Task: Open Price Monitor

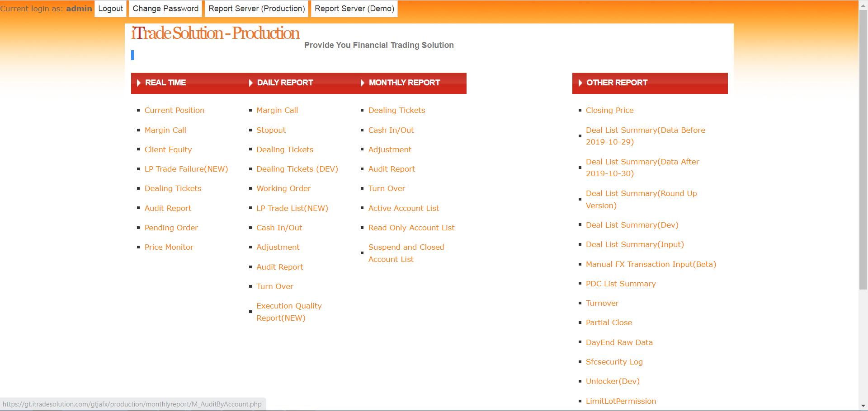Action: 169,247
